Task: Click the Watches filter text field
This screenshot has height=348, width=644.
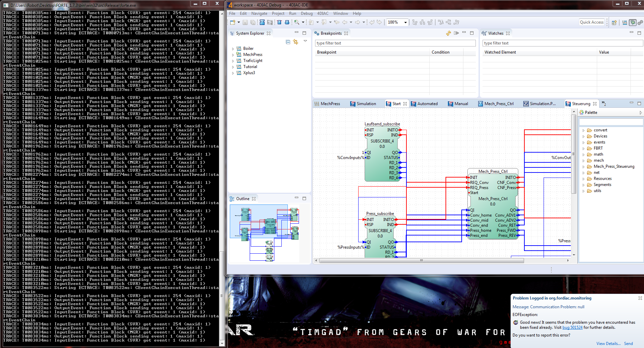Action: point(563,43)
